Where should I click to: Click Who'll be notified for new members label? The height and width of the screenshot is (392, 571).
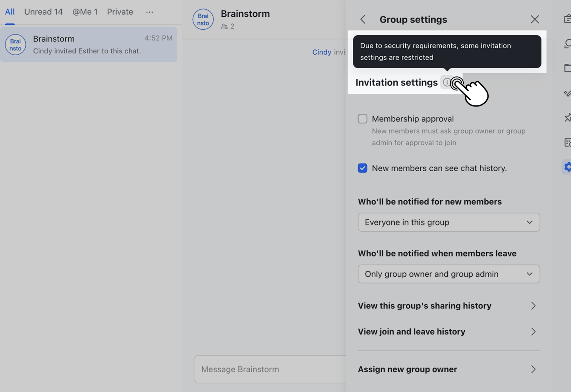click(x=430, y=202)
